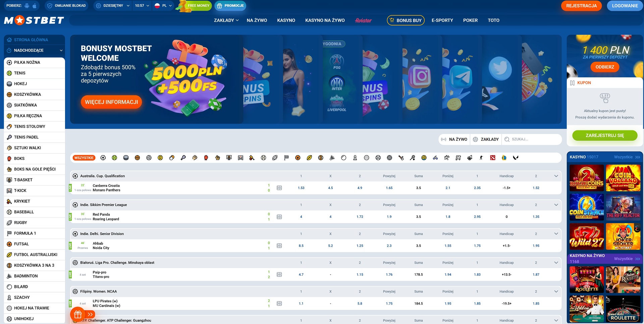Collapse Białoruś Liga Pro Challenge section
The image size is (644, 324).
pyautogui.click(x=556, y=263)
